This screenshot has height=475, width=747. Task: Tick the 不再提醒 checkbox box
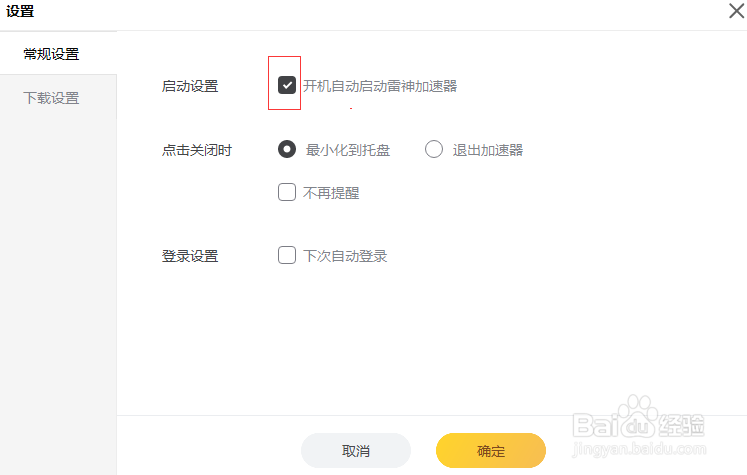pos(287,193)
